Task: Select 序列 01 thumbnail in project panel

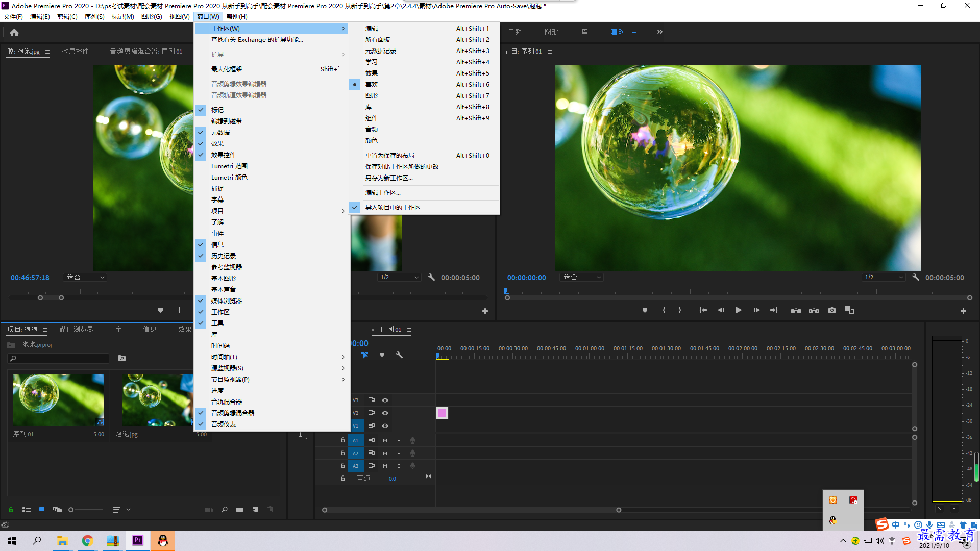Action: (x=58, y=400)
